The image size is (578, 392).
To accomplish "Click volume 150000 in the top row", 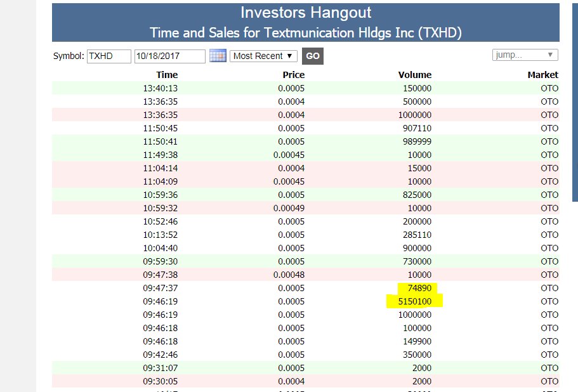I will click(x=417, y=88).
